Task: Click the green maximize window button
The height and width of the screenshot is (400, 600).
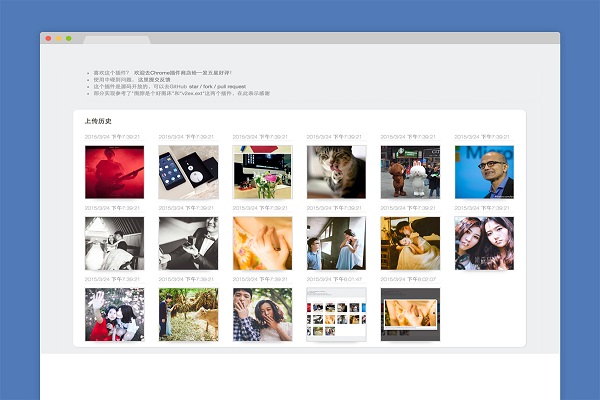Action: click(68, 38)
